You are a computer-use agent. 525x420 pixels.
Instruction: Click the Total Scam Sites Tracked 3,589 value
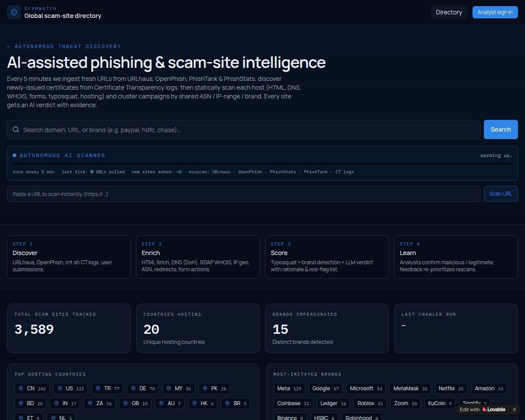pyautogui.click(x=34, y=329)
